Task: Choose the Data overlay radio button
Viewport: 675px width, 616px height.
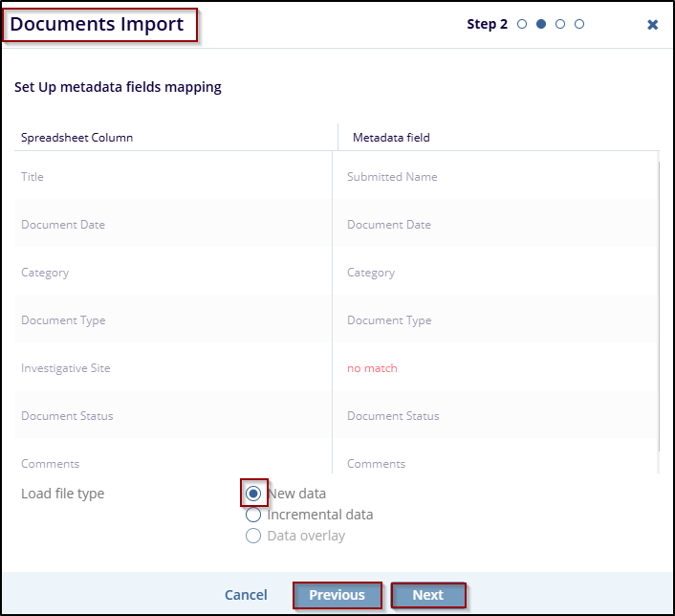Action: [253, 536]
